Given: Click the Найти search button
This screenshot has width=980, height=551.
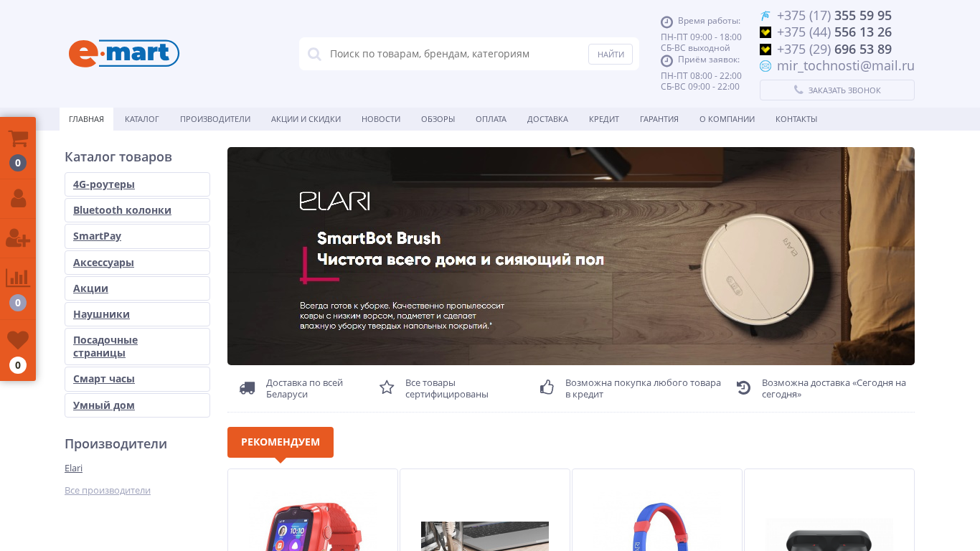Looking at the screenshot, I should pos(611,54).
